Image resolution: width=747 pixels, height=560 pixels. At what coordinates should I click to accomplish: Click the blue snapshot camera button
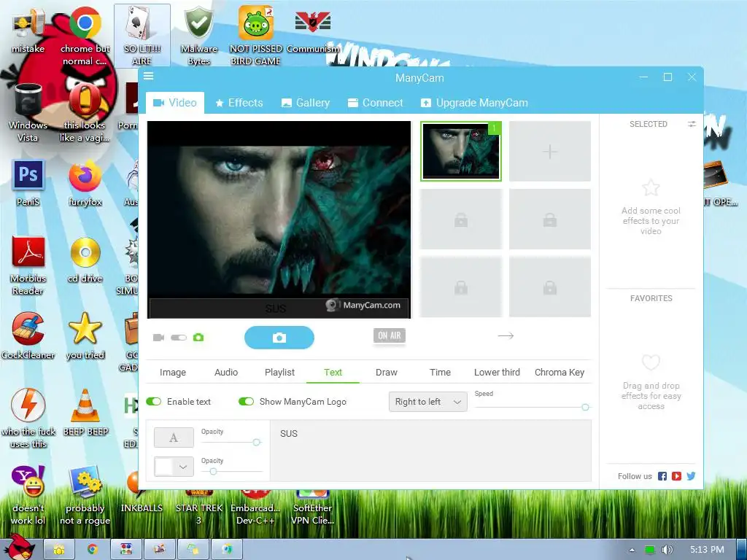coord(279,338)
